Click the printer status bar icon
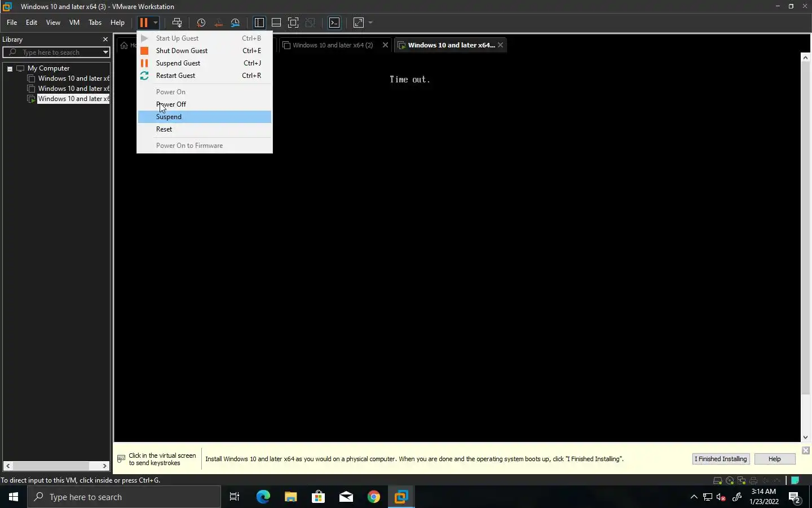 [753, 481]
